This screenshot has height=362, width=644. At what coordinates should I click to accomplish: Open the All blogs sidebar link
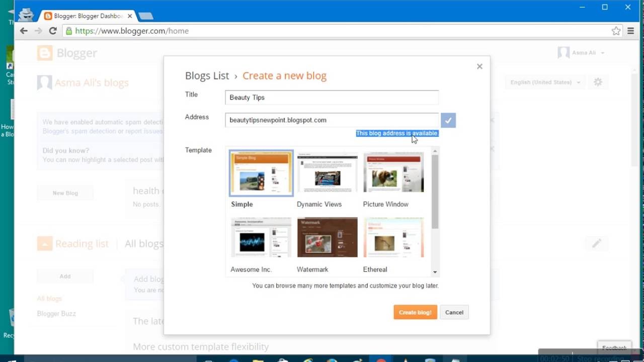(x=49, y=299)
